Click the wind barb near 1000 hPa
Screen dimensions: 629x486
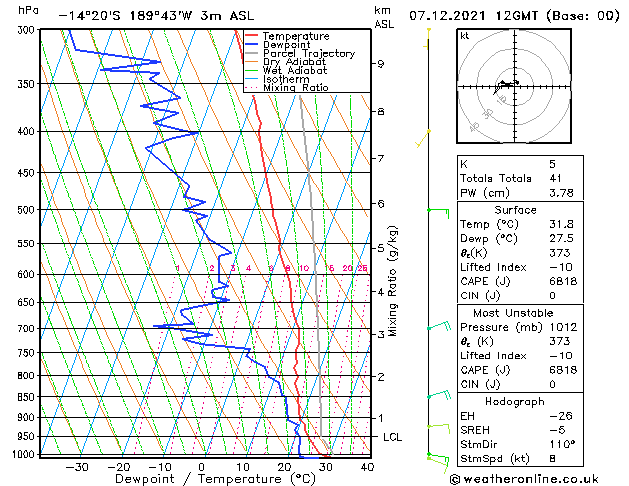tap(438, 462)
